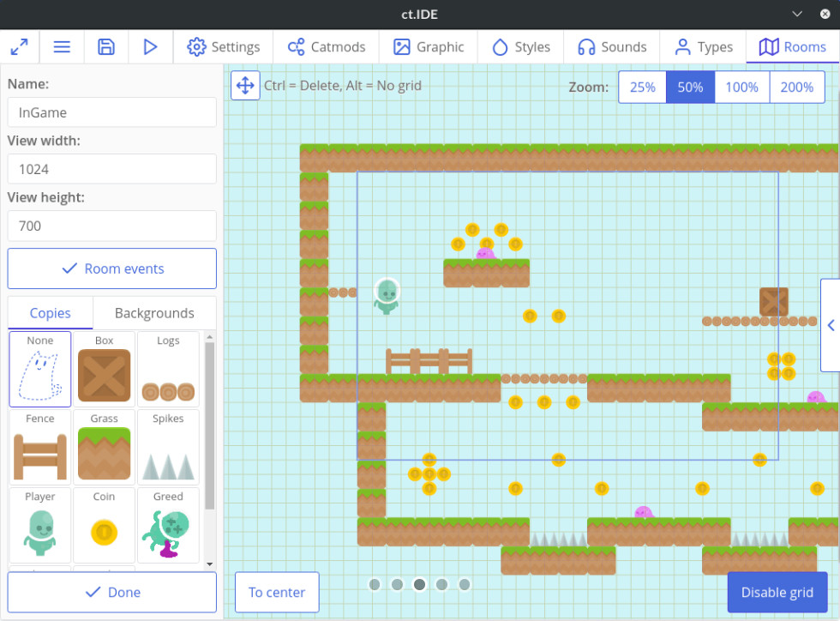
Task: Pick the Box crate type
Action: tap(104, 369)
